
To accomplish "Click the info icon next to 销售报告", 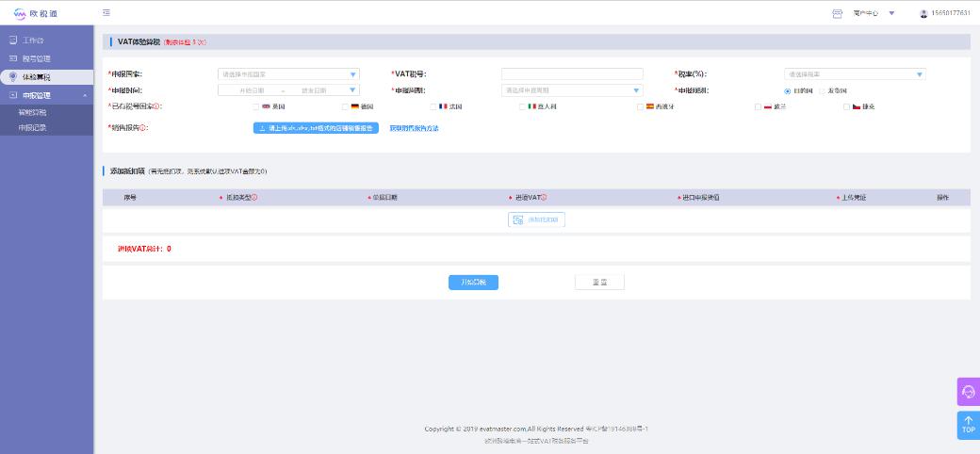I will [x=143, y=128].
